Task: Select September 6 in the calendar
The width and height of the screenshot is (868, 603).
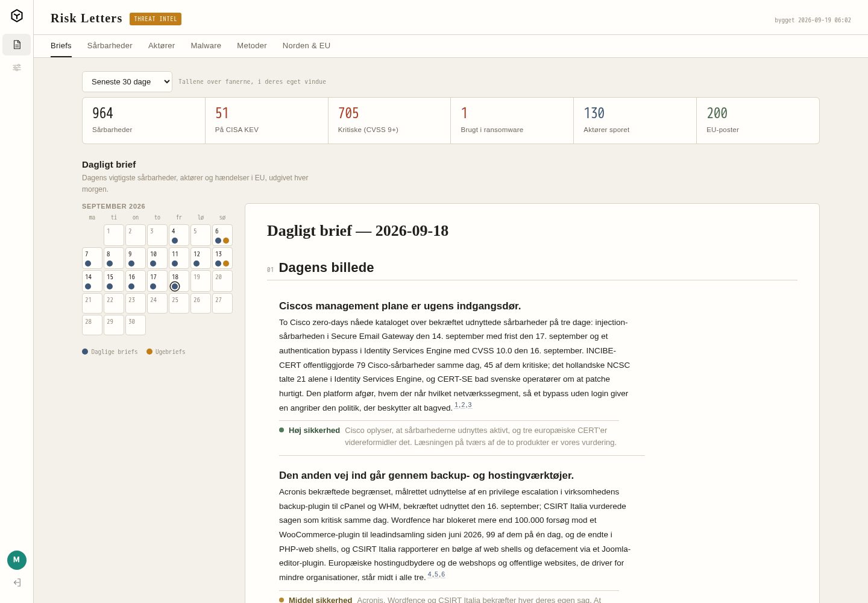Action: (x=222, y=235)
